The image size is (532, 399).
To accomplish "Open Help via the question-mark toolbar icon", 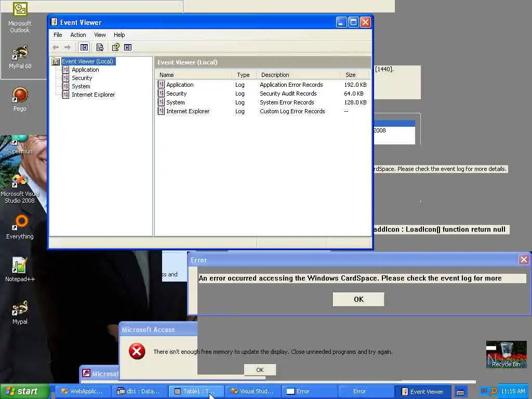I will click(116, 47).
